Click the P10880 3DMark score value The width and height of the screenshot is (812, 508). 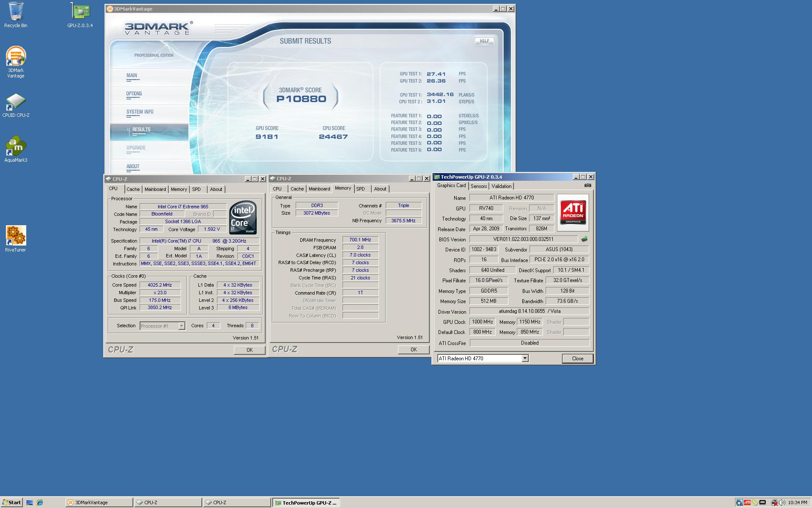302,99
